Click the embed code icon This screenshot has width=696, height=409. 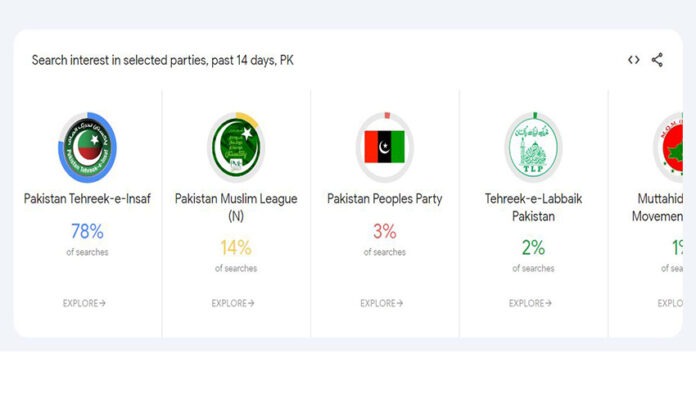[x=634, y=60]
